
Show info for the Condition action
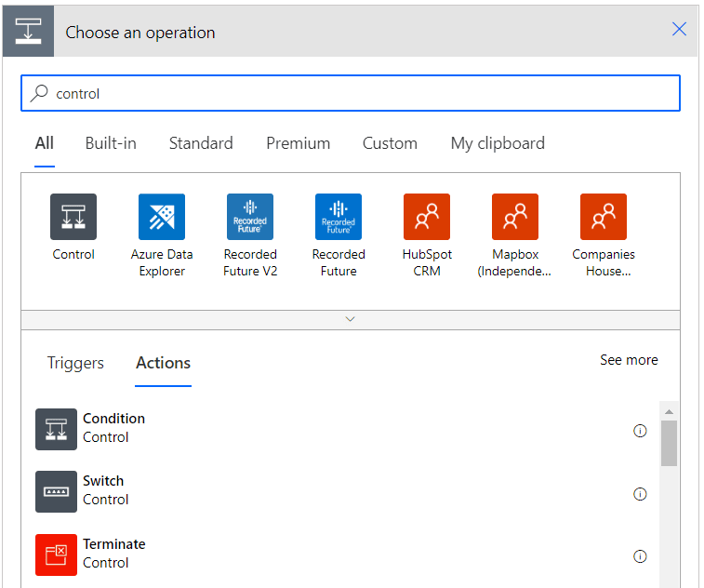pos(640,431)
